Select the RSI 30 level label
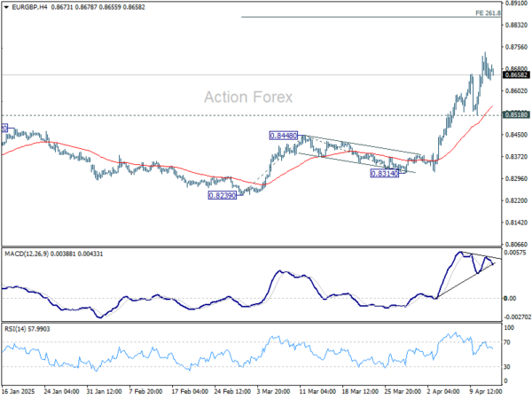 (507, 367)
